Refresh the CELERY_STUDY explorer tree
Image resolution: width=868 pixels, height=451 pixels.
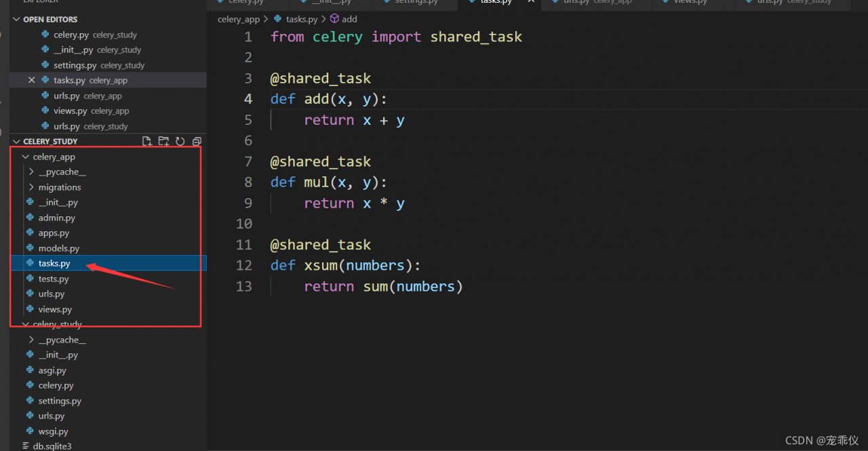180,141
